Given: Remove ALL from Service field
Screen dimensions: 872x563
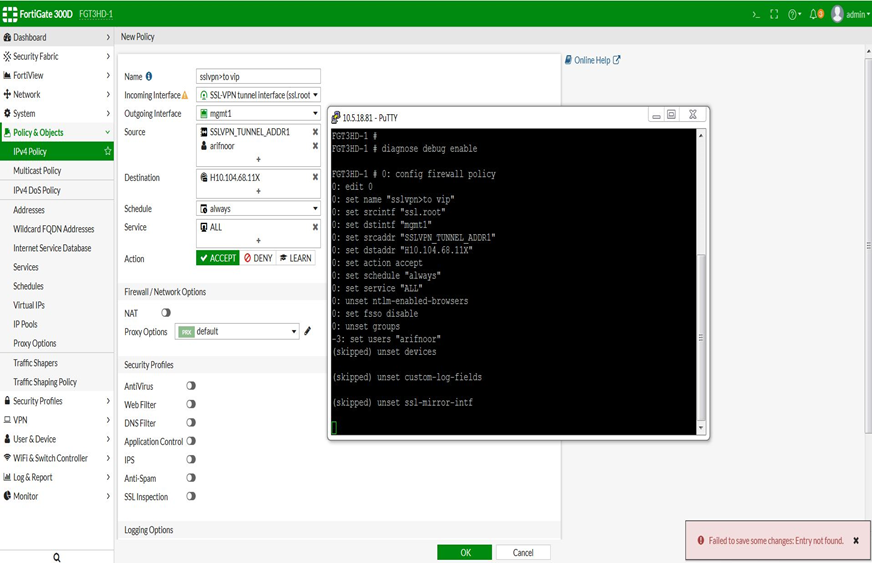Looking at the screenshot, I should coord(315,227).
